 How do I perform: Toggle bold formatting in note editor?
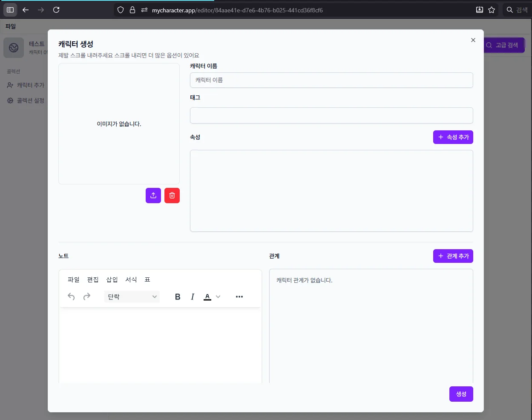coord(178,297)
